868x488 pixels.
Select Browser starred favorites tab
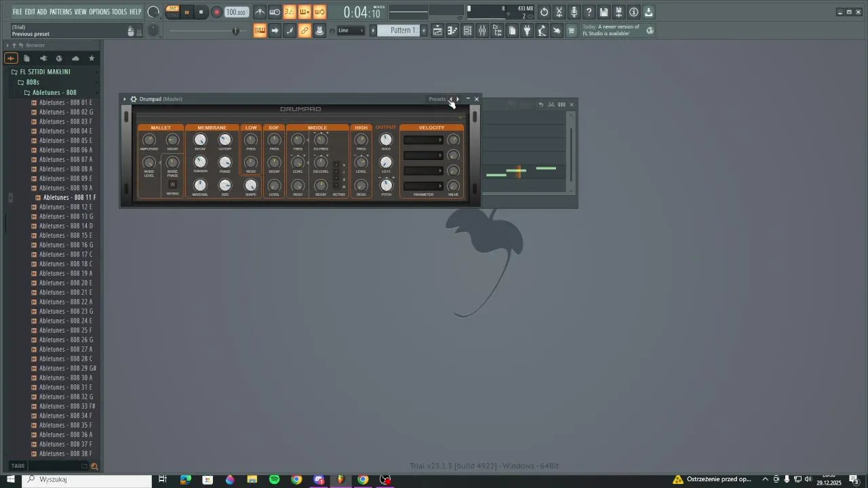[x=92, y=58]
